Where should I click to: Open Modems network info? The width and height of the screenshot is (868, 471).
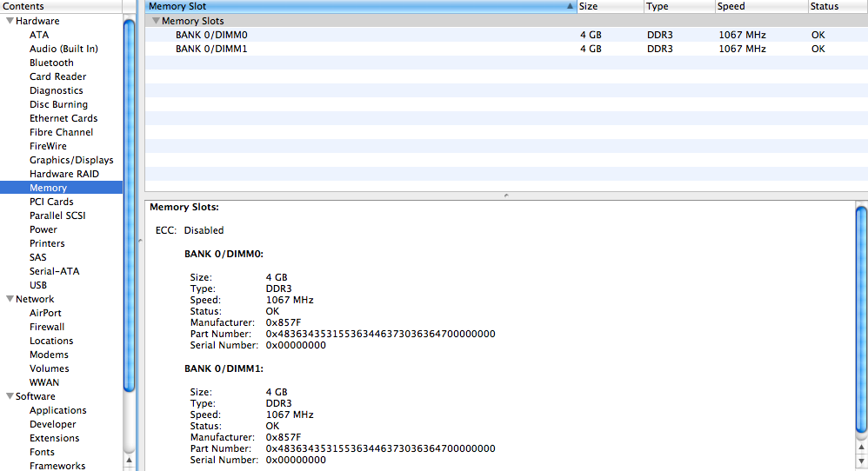pos(50,355)
